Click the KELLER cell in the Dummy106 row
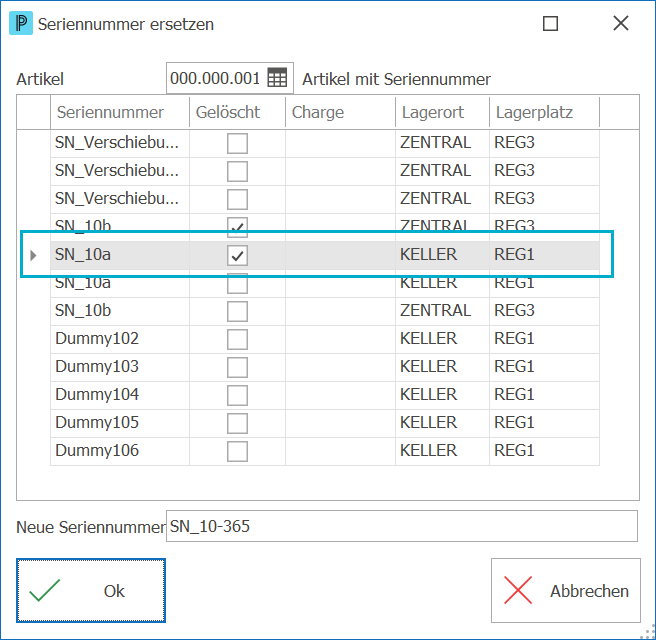656x640 pixels. [442, 451]
